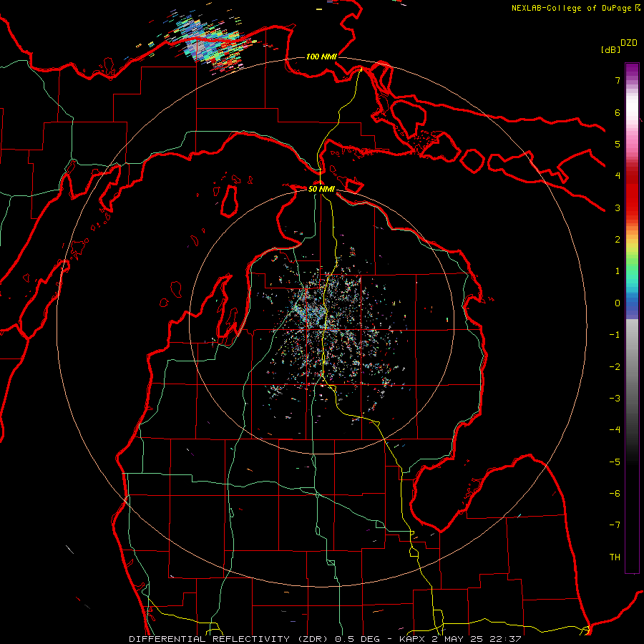Click the 2 value on color scale
Viewport: 644px width, 644px height.
pyautogui.click(x=618, y=240)
